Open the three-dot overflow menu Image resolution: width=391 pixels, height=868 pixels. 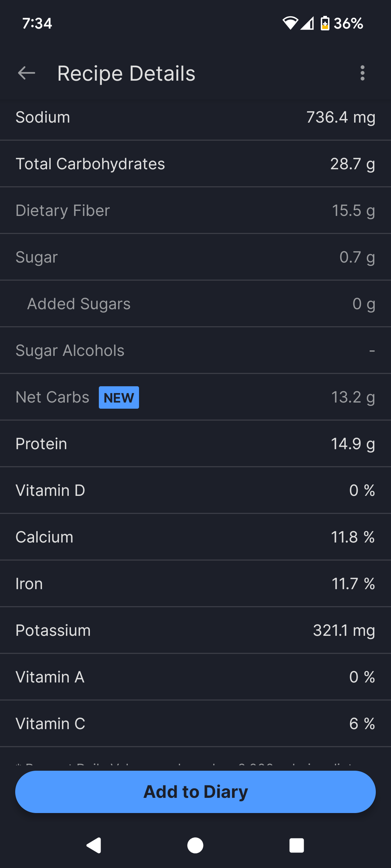coord(362,73)
